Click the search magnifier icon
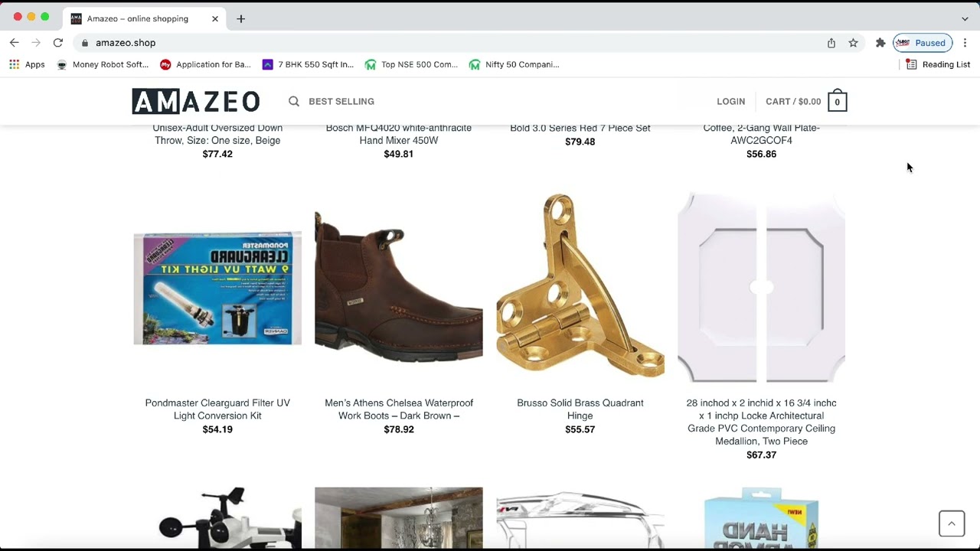Image resolution: width=980 pixels, height=551 pixels. coord(294,101)
